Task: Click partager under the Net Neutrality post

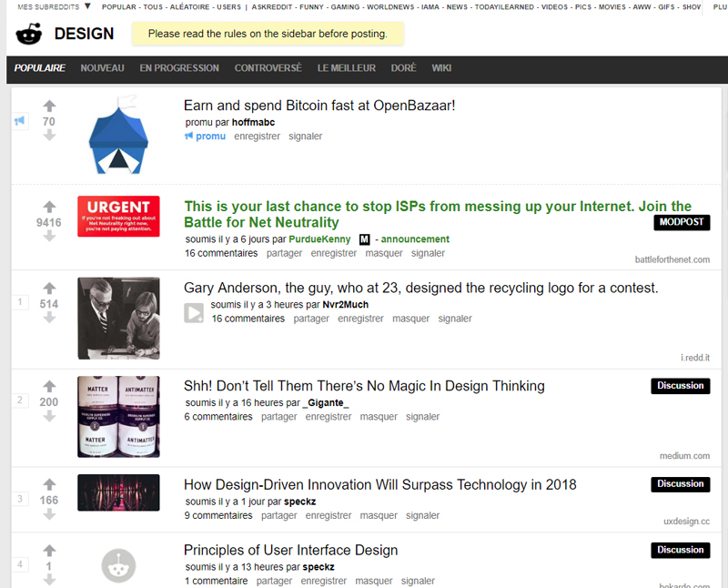Action: (284, 253)
